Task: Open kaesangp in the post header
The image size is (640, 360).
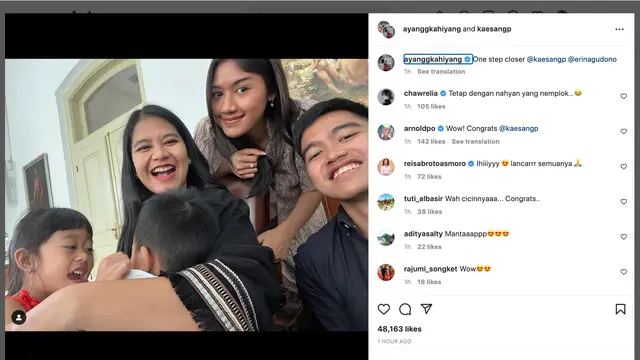Action: (494, 29)
